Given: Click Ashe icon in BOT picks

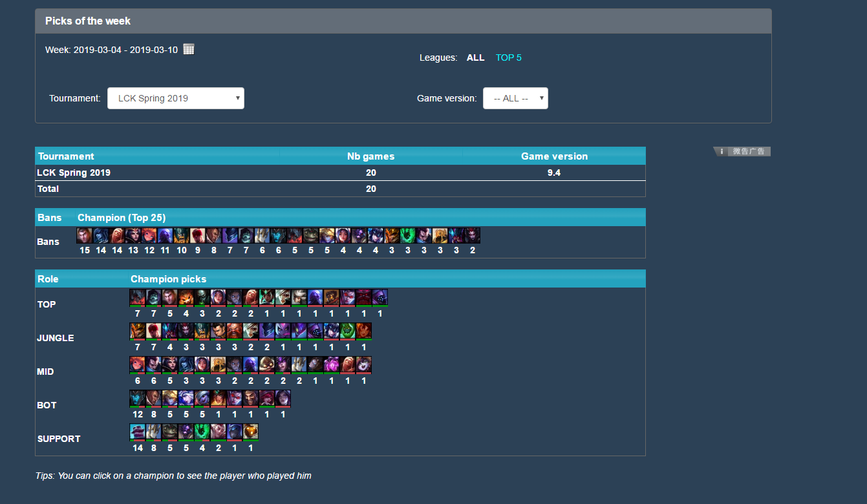Looking at the screenshot, I should click(x=186, y=398).
